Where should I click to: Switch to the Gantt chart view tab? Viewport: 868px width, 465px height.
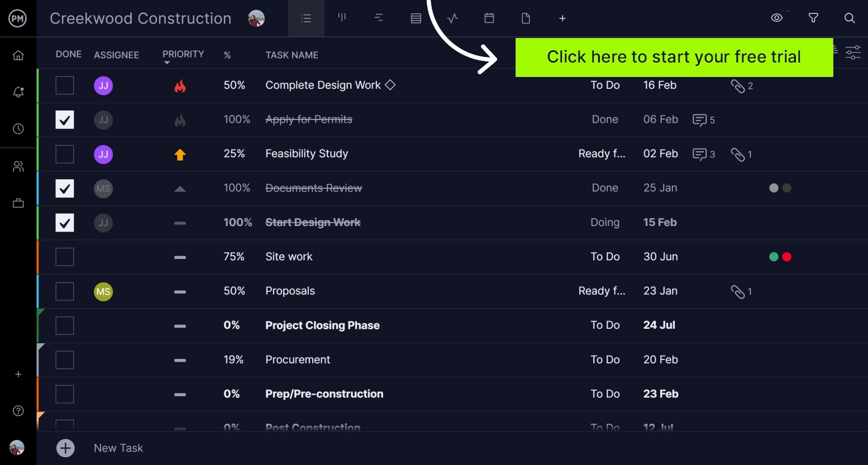[379, 18]
